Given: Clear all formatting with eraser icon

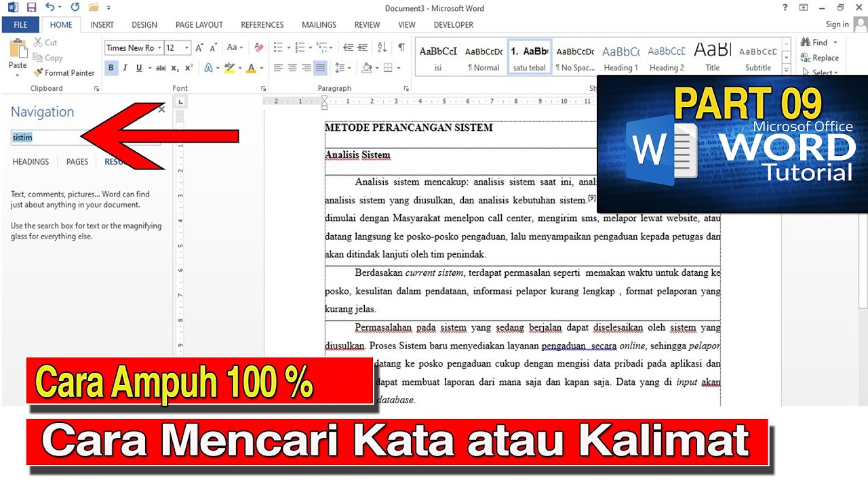Looking at the screenshot, I should 258,47.
